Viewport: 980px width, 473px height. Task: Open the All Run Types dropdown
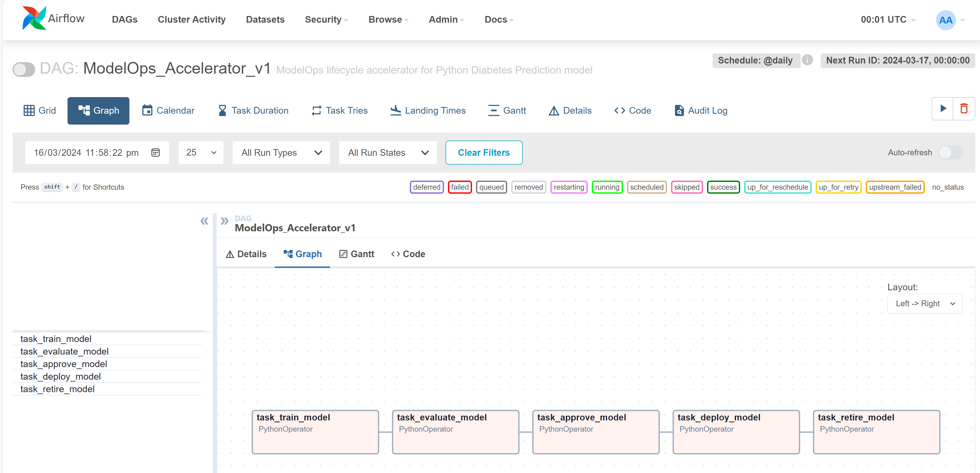pos(281,153)
